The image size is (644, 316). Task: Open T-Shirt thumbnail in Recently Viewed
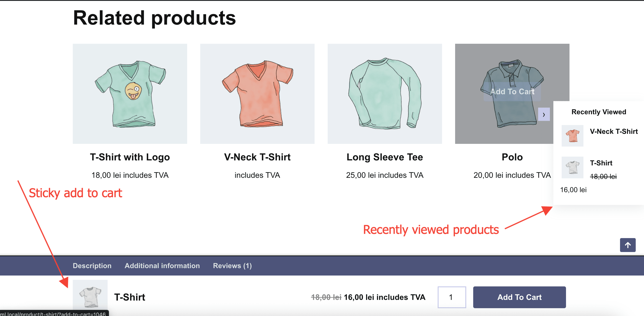[x=572, y=167]
